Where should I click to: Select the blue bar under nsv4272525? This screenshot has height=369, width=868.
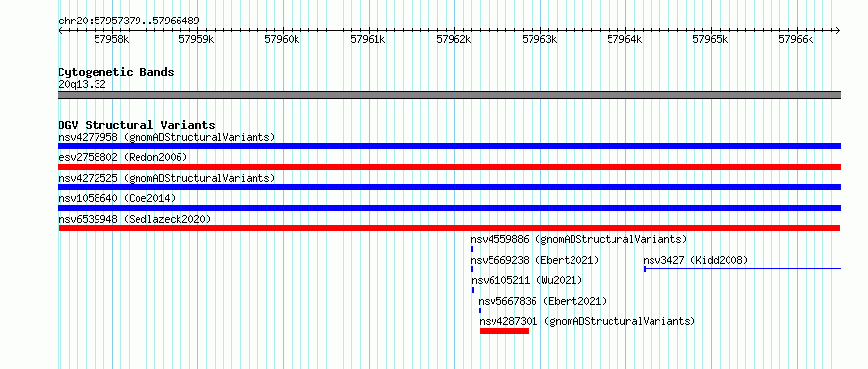(449, 187)
